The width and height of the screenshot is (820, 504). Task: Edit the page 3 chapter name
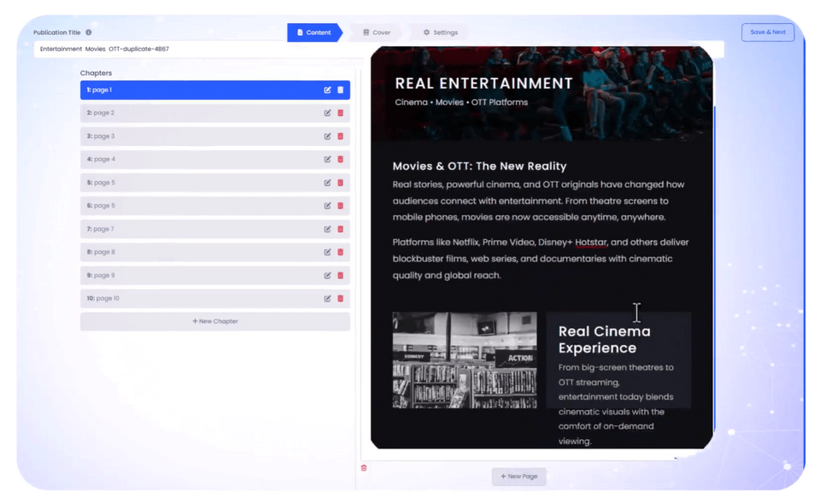[x=327, y=137]
